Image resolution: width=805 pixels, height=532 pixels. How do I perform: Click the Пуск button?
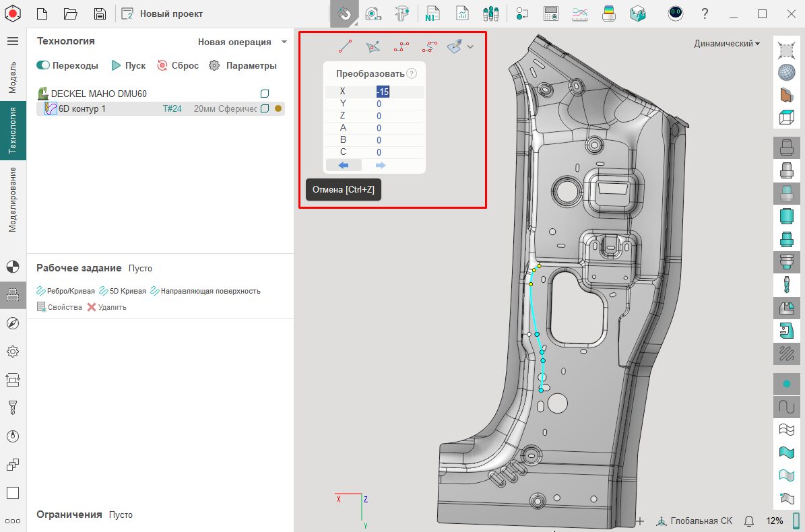[x=128, y=65]
